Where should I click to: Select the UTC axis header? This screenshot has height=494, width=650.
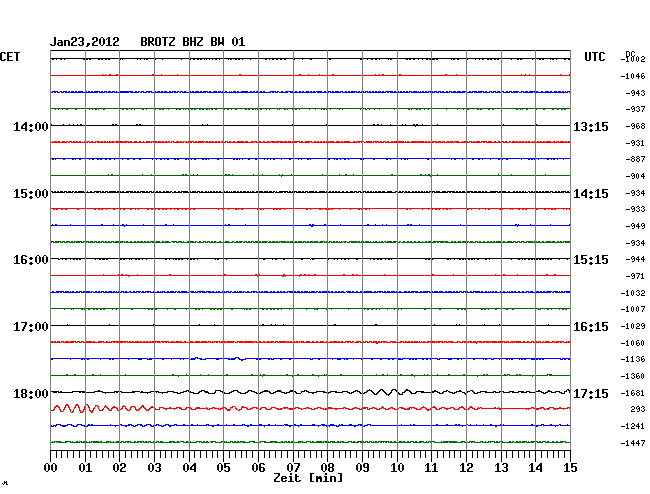[594, 57]
